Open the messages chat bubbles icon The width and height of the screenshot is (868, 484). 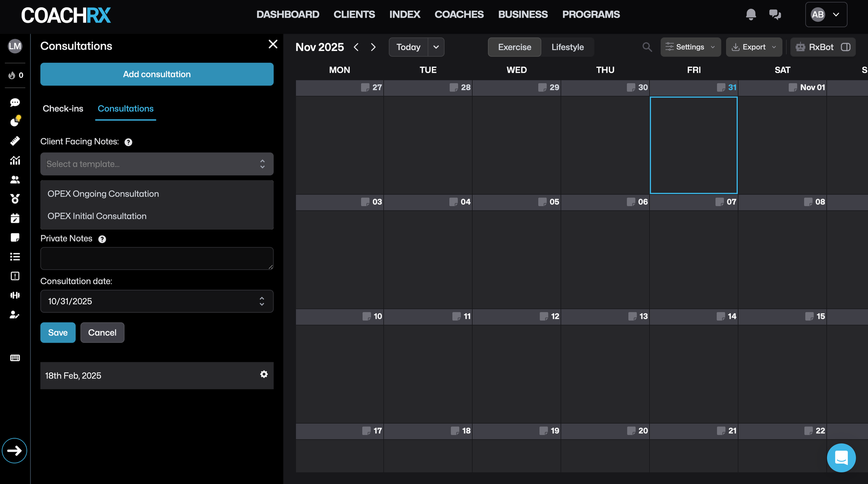(x=775, y=15)
